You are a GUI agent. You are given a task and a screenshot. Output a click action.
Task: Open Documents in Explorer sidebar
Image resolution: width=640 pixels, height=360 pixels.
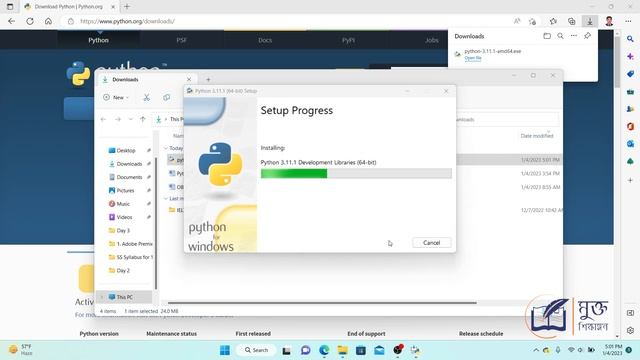coord(128,177)
